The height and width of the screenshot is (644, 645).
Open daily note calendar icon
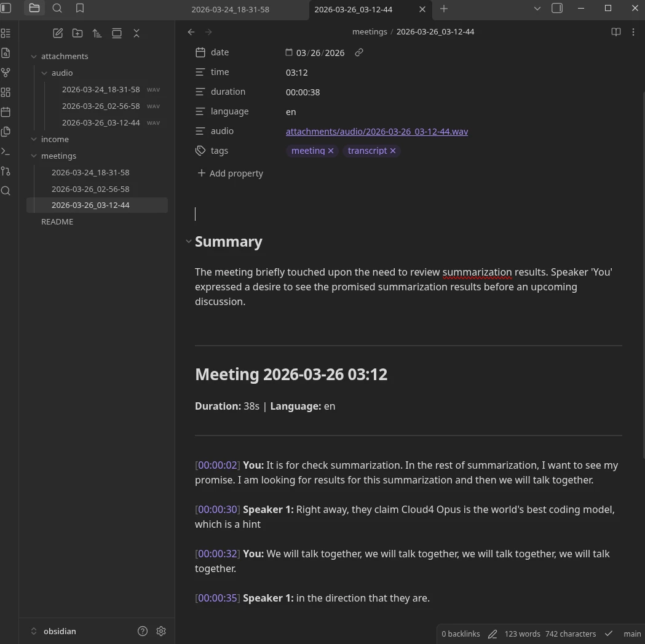click(6, 112)
